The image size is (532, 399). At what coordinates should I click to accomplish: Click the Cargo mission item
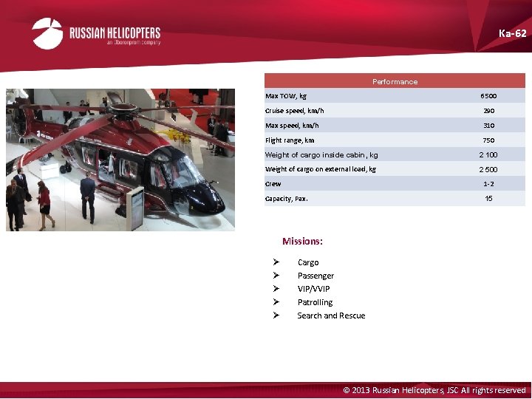point(308,262)
